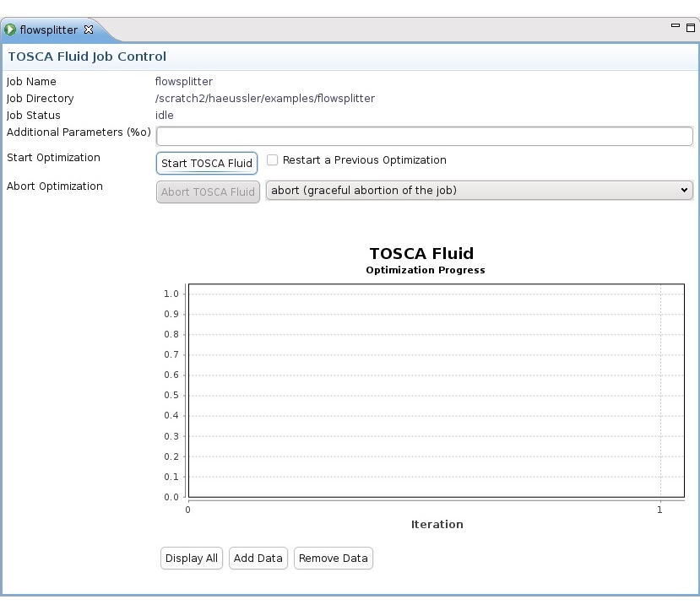700x610 pixels.
Task: Click the TOSCA Fluid chart title
Action: click(x=421, y=253)
